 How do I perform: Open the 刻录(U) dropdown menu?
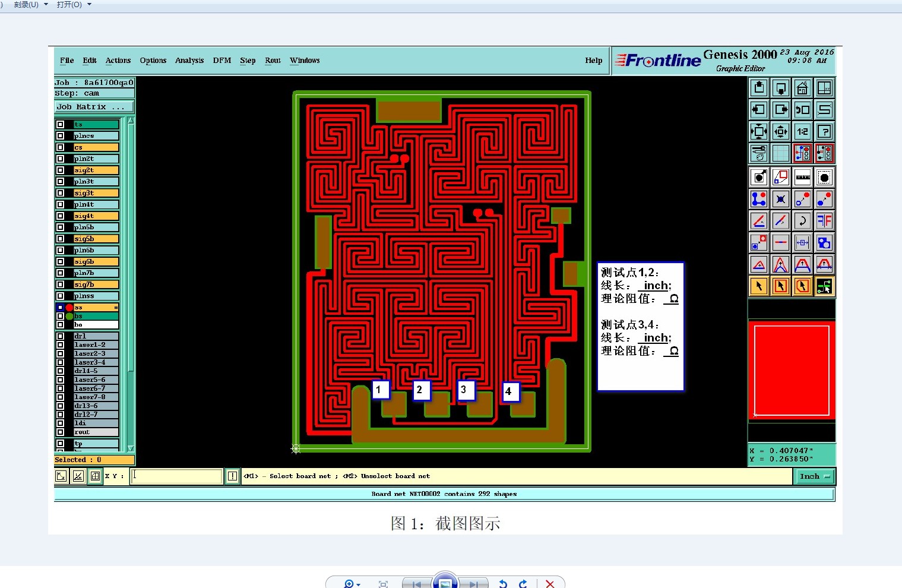(x=31, y=4)
